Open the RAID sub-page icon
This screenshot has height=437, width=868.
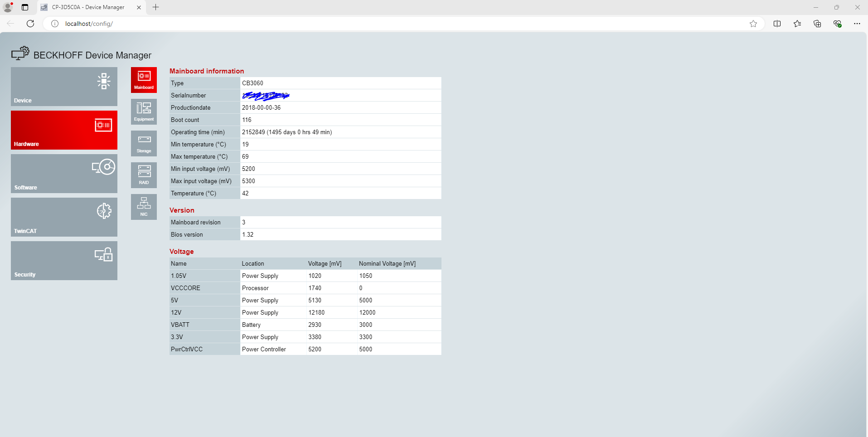click(x=144, y=175)
